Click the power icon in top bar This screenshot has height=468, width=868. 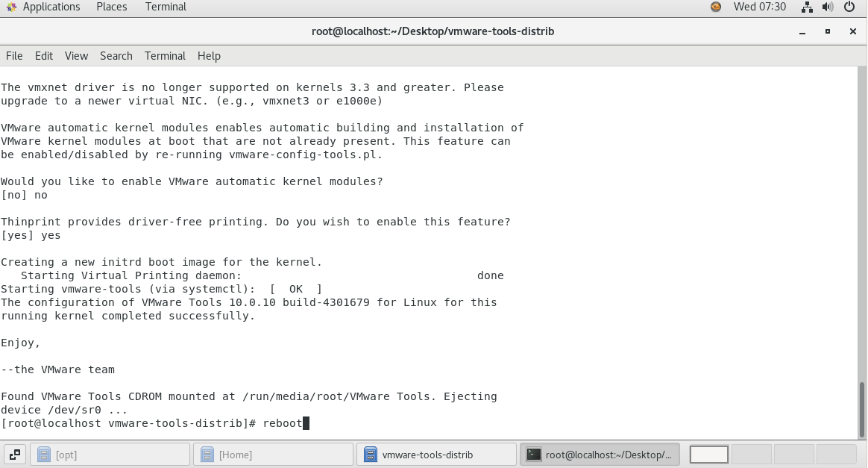tap(849, 7)
